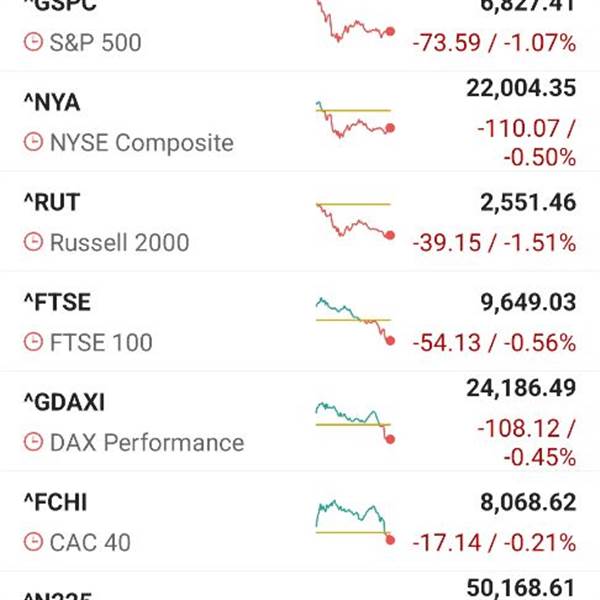Select the ^RUT ticker symbol
The image size is (600, 600).
click(x=50, y=203)
